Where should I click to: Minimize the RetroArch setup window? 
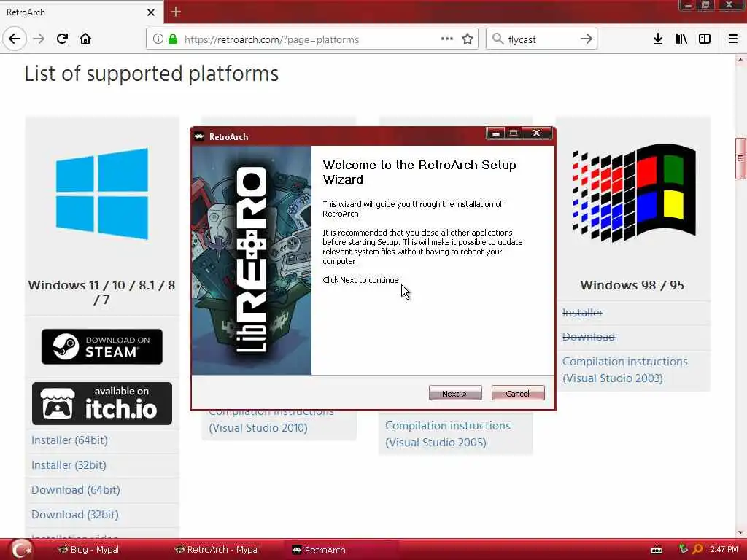(x=495, y=133)
